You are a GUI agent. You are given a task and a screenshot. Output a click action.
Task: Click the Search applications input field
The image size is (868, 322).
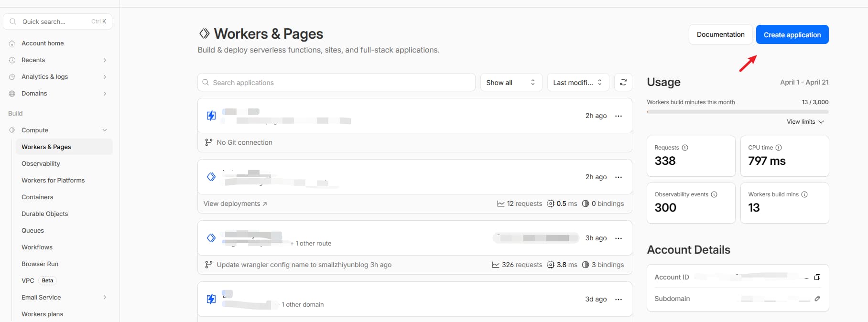[336, 83]
